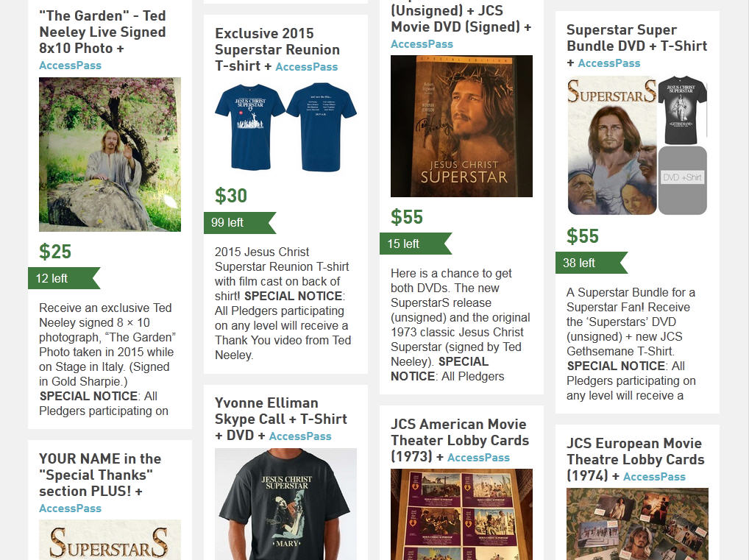The image size is (749, 560).
Task: Click AccessPass link beside Reunion T-shirt title
Action: point(307,67)
